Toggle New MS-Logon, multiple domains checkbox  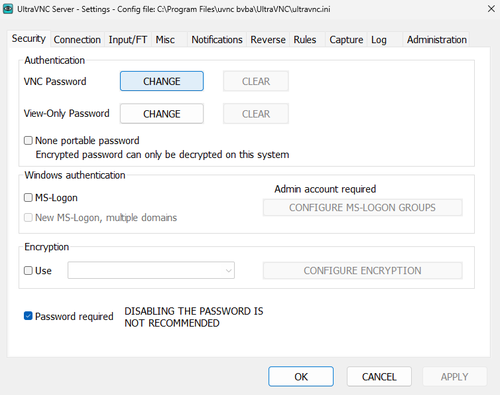pyautogui.click(x=28, y=217)
